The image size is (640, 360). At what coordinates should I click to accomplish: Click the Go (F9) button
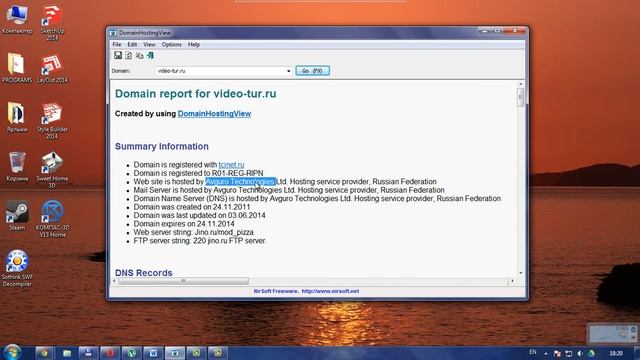313,71
